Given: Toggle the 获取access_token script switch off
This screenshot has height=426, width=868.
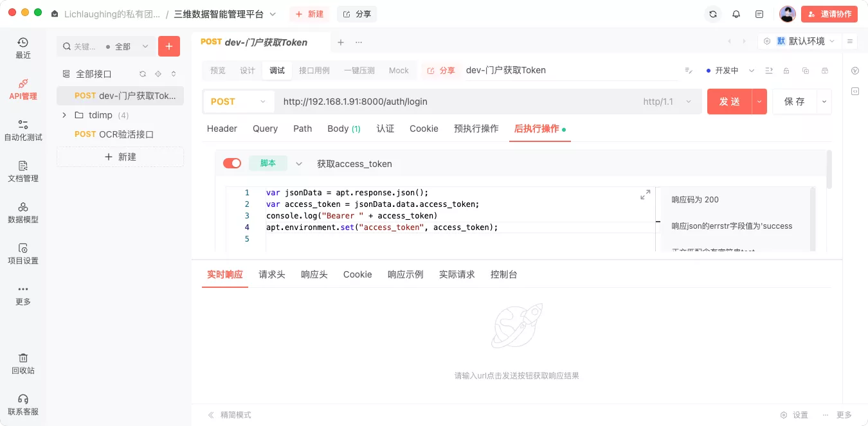Looking at the screenshot, I should (x=232, y=163).
